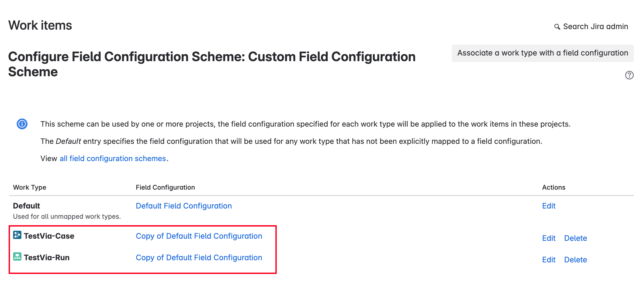Delete the TestVia-Case mapping
Image resolution: width=644 pixels, height=285 pixels.
(575, 238)
